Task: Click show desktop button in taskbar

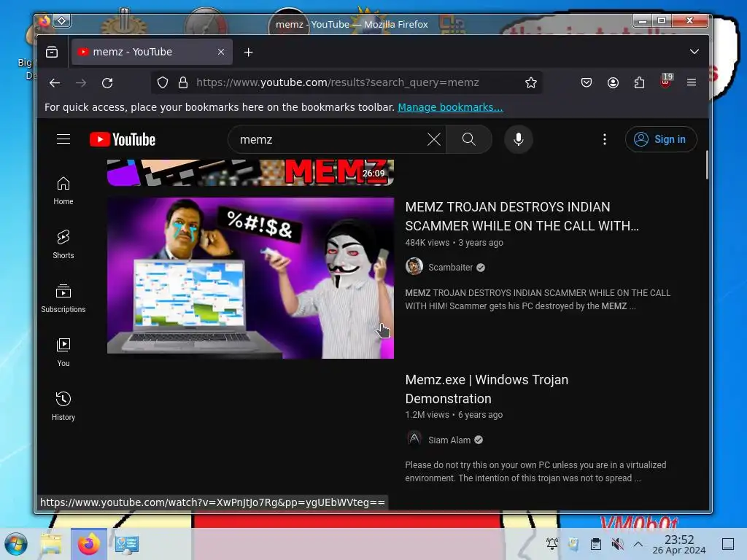Action: point(728,544)
